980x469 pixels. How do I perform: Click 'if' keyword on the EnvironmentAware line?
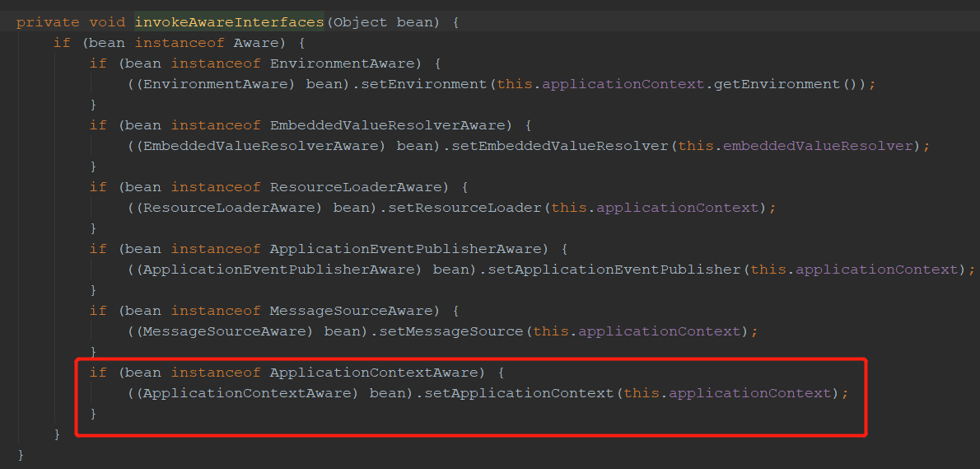[98, 63]
